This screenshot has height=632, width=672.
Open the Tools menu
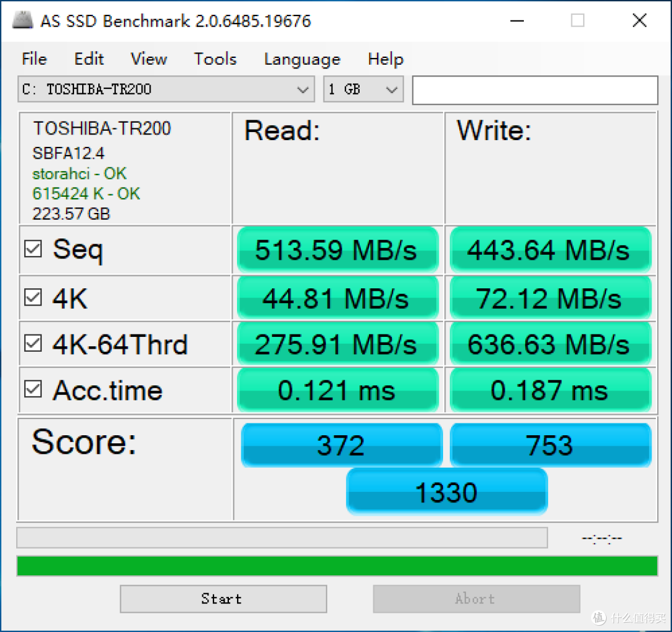(x=215, y=59)
